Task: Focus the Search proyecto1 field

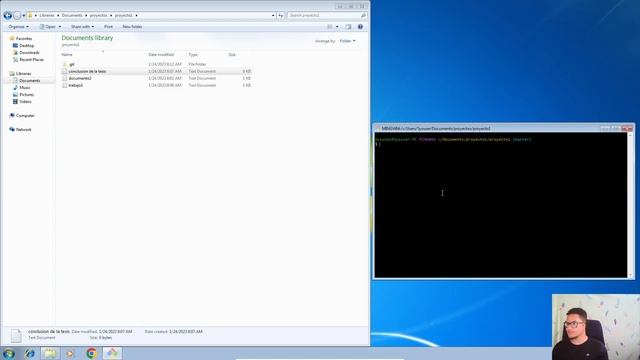Action: click(x=324, y=15)
